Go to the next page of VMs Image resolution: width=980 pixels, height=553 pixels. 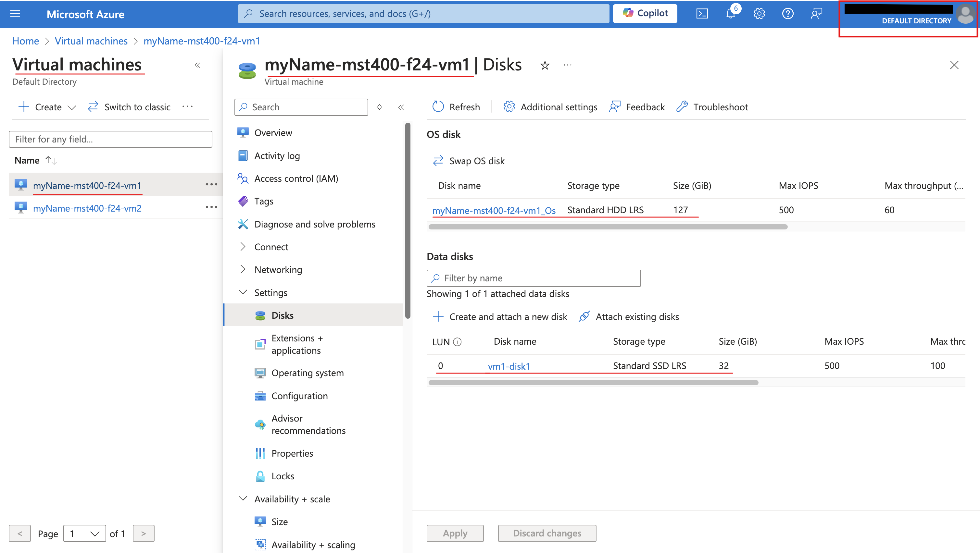pyautogui.click(x=144, y=534)
